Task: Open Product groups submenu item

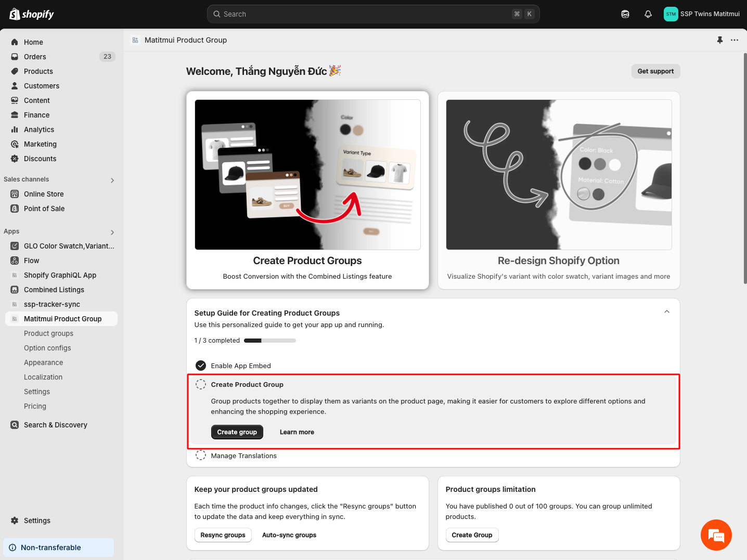Action: 48,333
